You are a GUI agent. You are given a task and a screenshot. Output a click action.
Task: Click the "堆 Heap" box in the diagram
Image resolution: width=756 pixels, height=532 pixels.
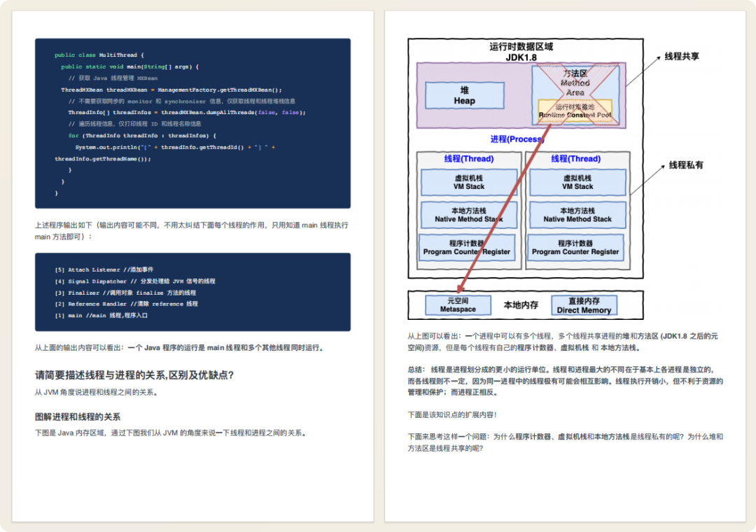point(465,95)
